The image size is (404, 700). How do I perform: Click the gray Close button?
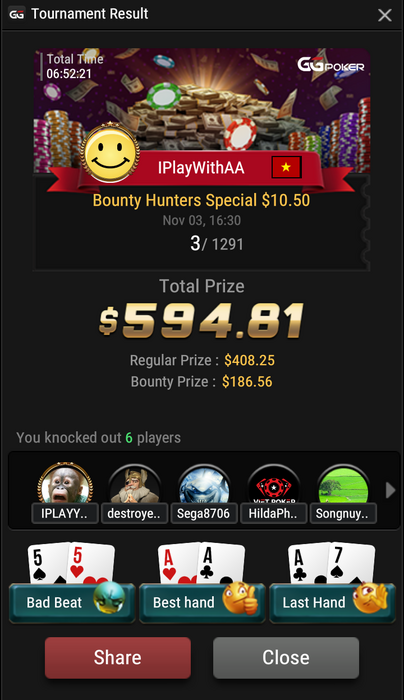click(x=286, y=658)
